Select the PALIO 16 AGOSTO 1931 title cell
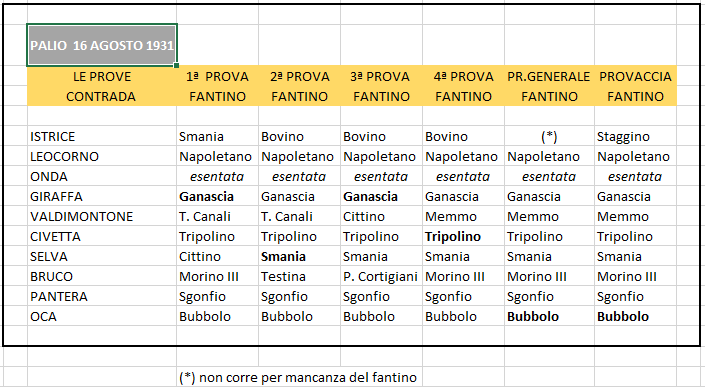 [102, 45]
